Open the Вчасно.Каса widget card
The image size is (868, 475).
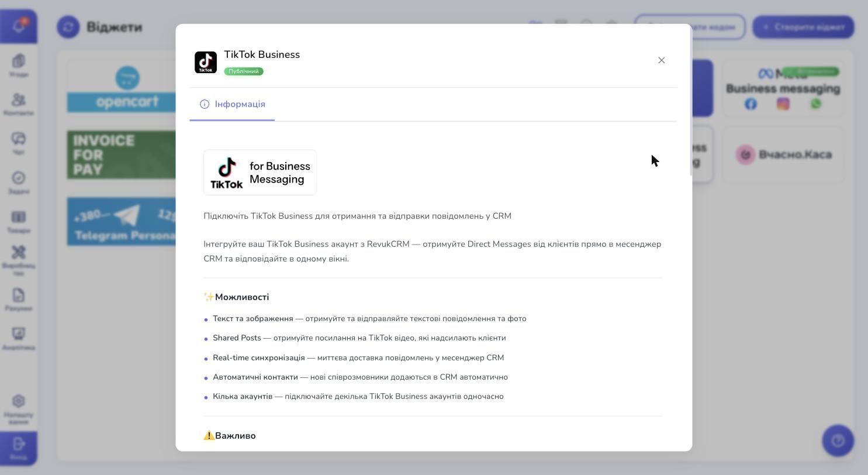[783, 154]
